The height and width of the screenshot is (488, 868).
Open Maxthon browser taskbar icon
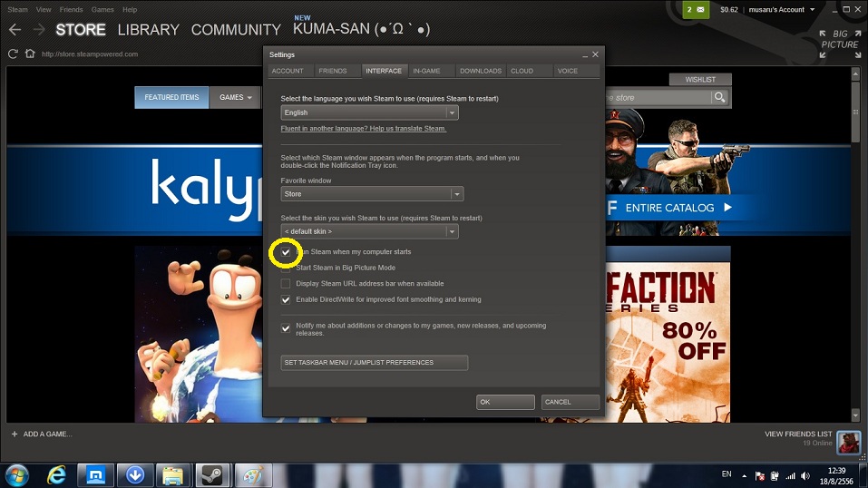point(95,475)
